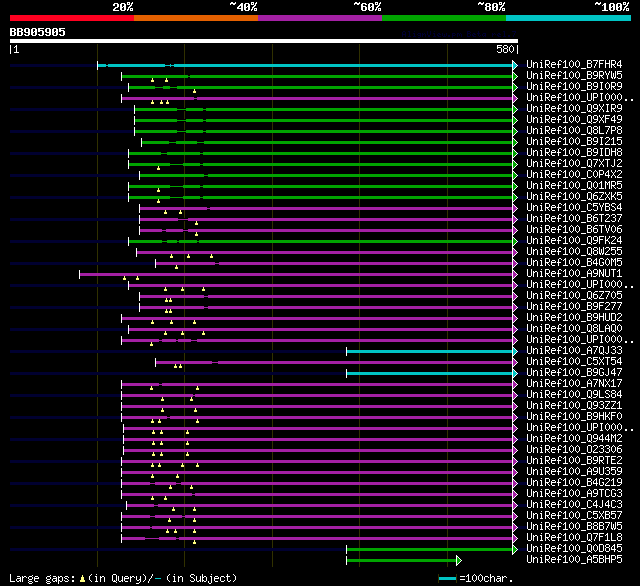Select UniRef100_Q6Z705 in hit list
The width and height of the screenshot is (640, 586).
[574, 296]
